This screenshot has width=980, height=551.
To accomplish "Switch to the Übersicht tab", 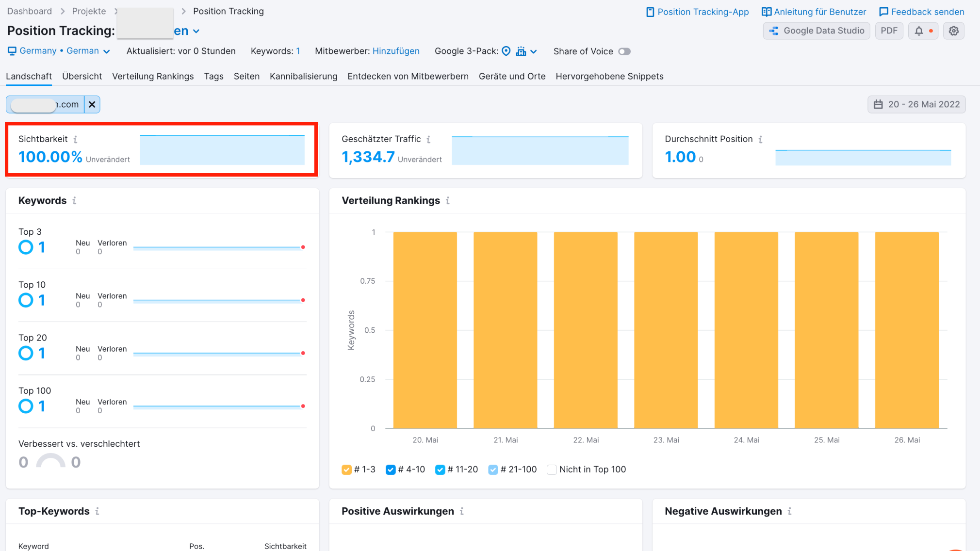I will point(82,76).
